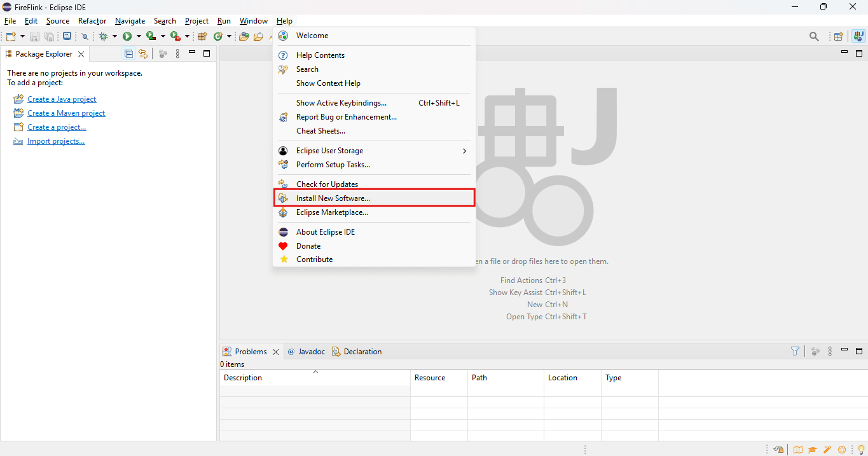Open the Coverage dropdown arrow
868x456 pixels.
point(163,37)
